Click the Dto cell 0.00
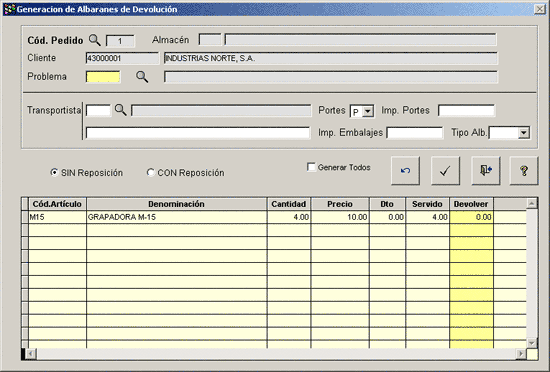This screenshot has height=372, width=550. [387, 217]
